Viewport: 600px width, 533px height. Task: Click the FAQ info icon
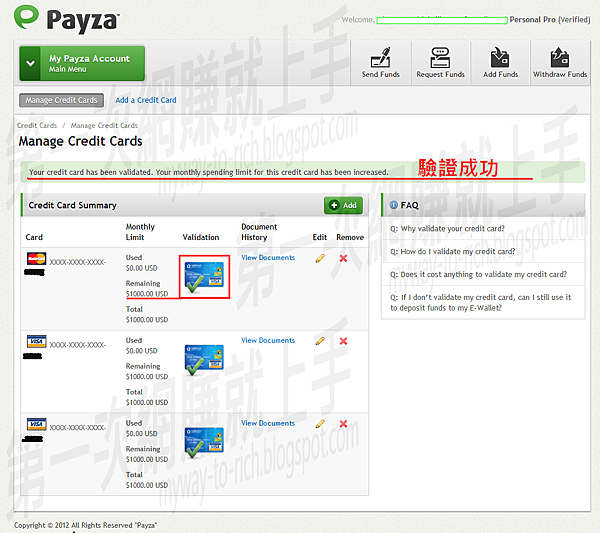(x=393, y=205)
